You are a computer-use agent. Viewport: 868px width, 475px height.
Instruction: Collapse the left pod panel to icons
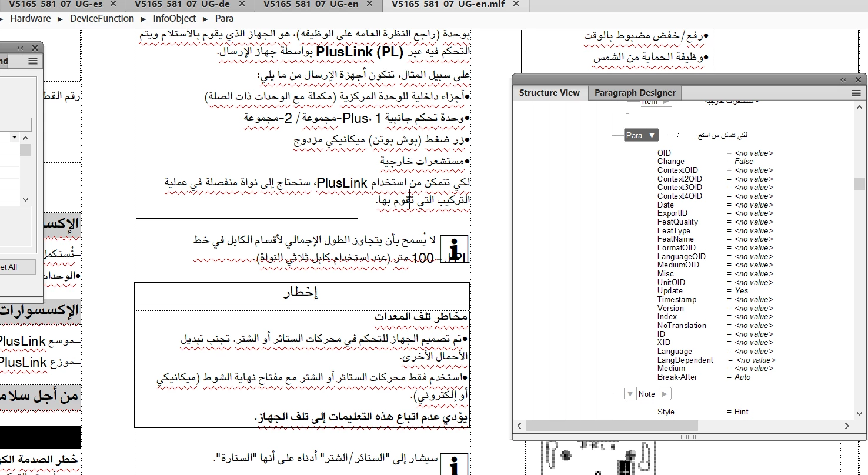point(20,48)
